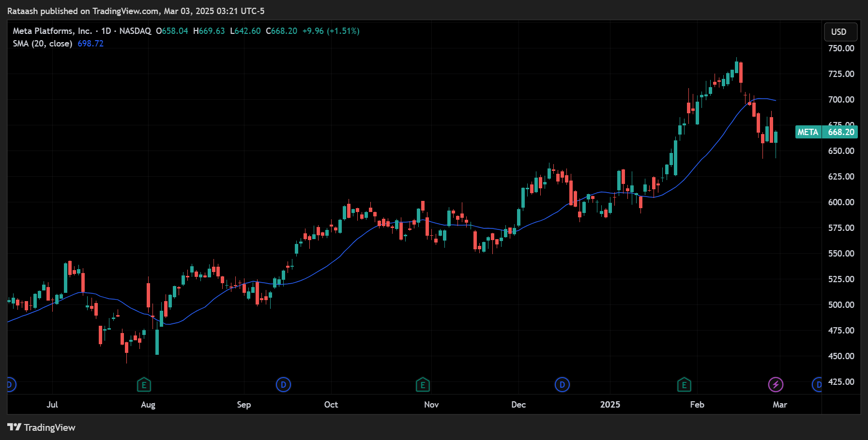Click the close value C668.20
The image size is (868, 440).
click(282, 31)
